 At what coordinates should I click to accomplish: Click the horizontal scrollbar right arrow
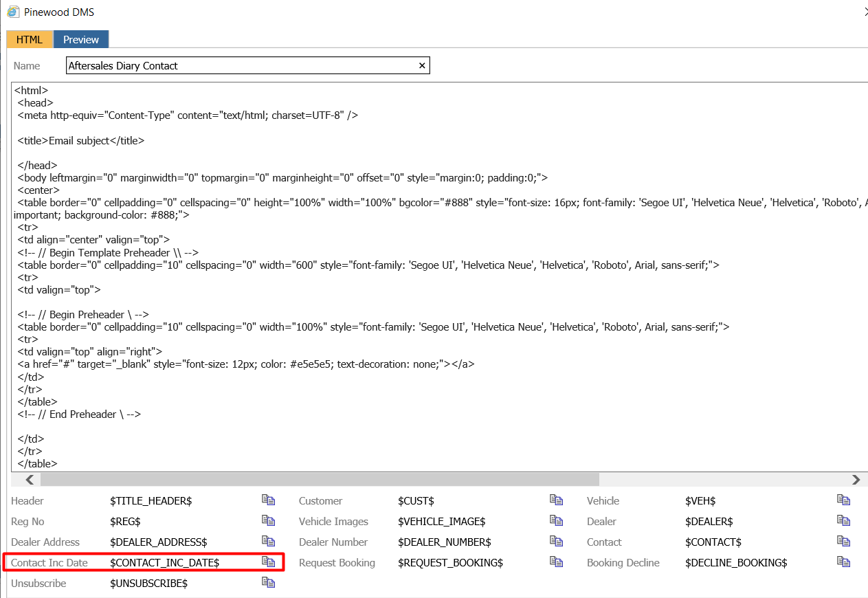point(856,479)
